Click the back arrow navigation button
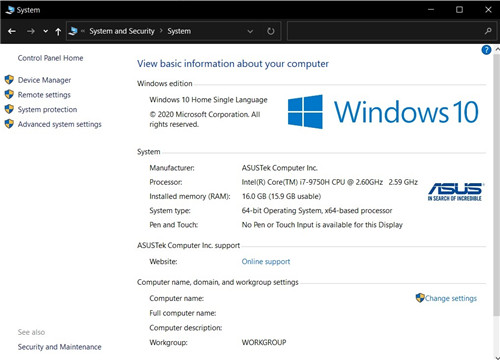Image resolution: width=500 pixels, height=360 pixels. point(12,31)
